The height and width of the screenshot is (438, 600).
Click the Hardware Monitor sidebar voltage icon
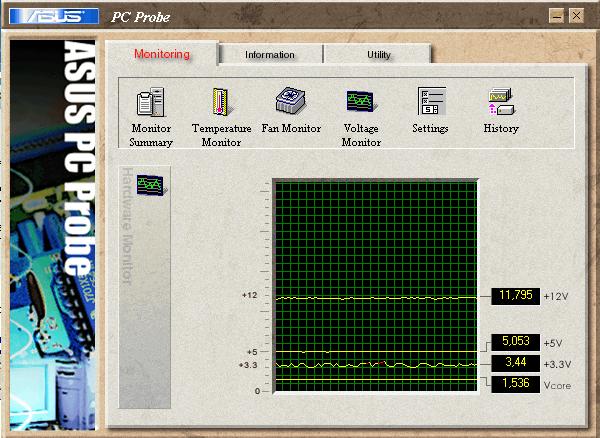coord(152,184)
